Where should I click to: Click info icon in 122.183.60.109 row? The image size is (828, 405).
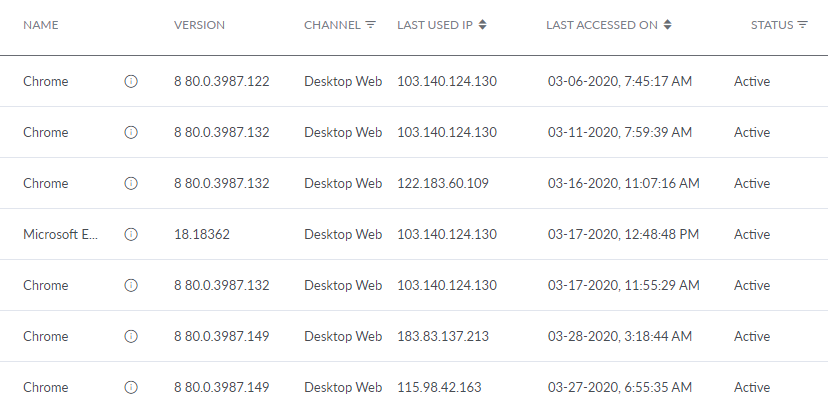(131, 183)
